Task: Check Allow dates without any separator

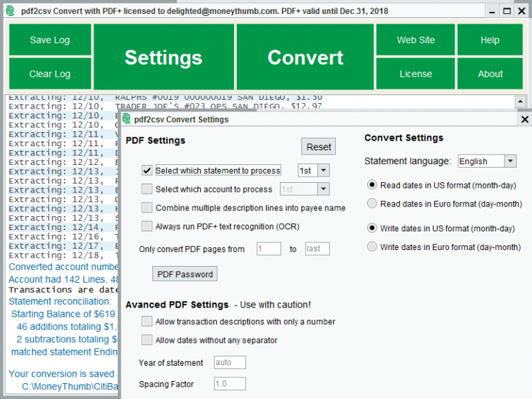Action: click(x=147, y=340)
